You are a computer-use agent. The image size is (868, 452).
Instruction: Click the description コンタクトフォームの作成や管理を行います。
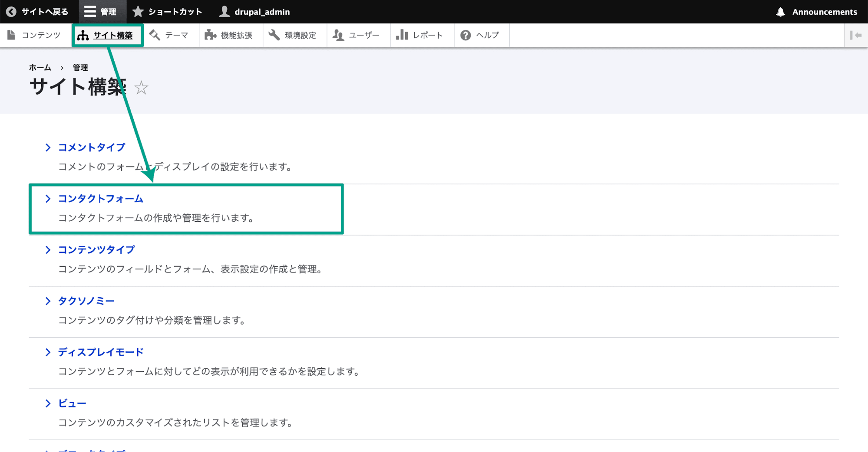click(157, 218)
